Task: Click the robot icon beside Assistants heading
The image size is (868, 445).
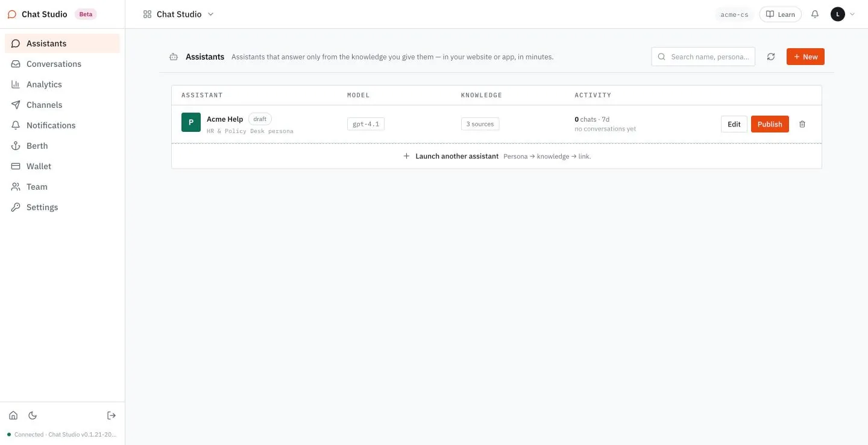Action: tap(174, 57)
